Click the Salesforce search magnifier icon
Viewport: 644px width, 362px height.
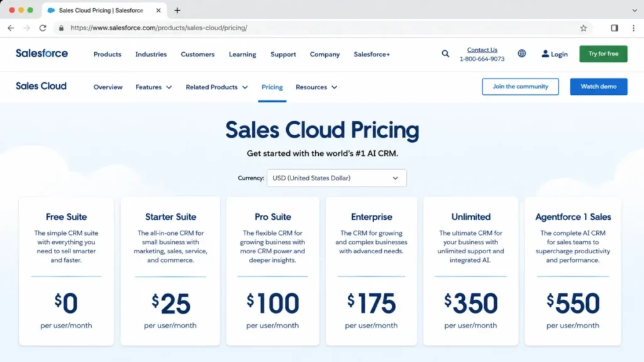click(445, 54)
